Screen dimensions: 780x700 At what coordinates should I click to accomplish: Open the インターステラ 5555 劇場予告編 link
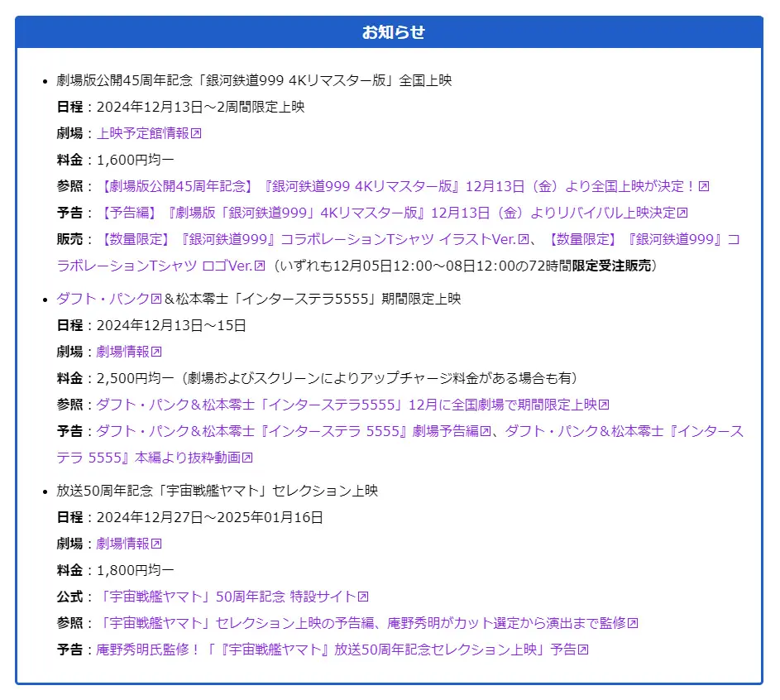[x=294, y=431]
